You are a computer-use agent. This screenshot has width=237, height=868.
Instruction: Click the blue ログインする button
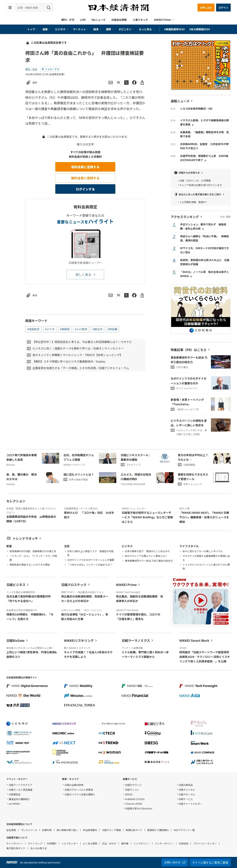pos(85,189)
